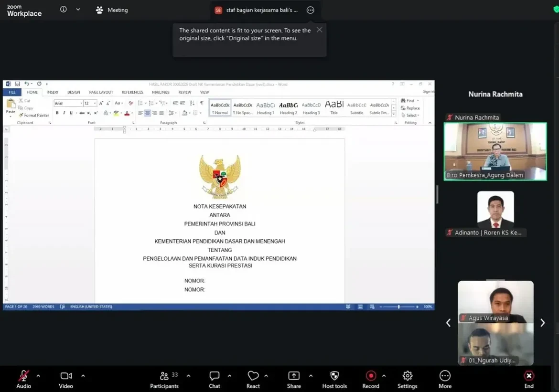Click the Bold button in Word ribbon
559x392 pixels.
(x=57, y=113)
